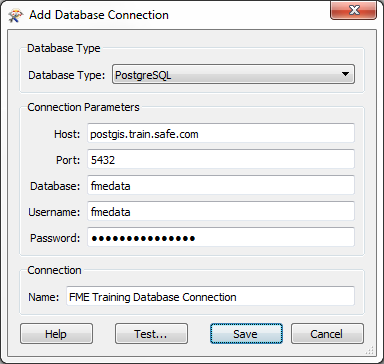Click the connection Name text field
The width and height of the screenshot is (384, 364).
[x=210, y=296]
